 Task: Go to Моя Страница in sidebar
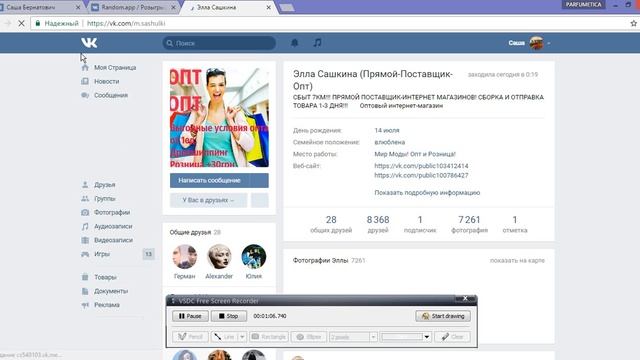(115, 68)
